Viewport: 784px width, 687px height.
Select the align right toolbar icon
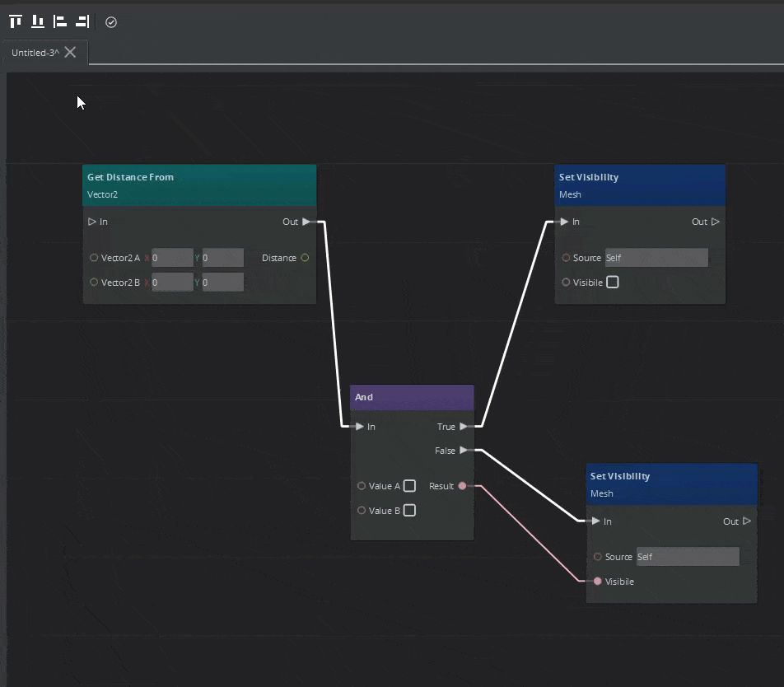[x=82, y=21]
